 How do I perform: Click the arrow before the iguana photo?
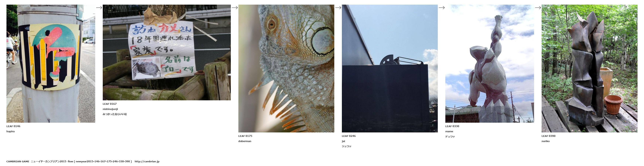235,8
